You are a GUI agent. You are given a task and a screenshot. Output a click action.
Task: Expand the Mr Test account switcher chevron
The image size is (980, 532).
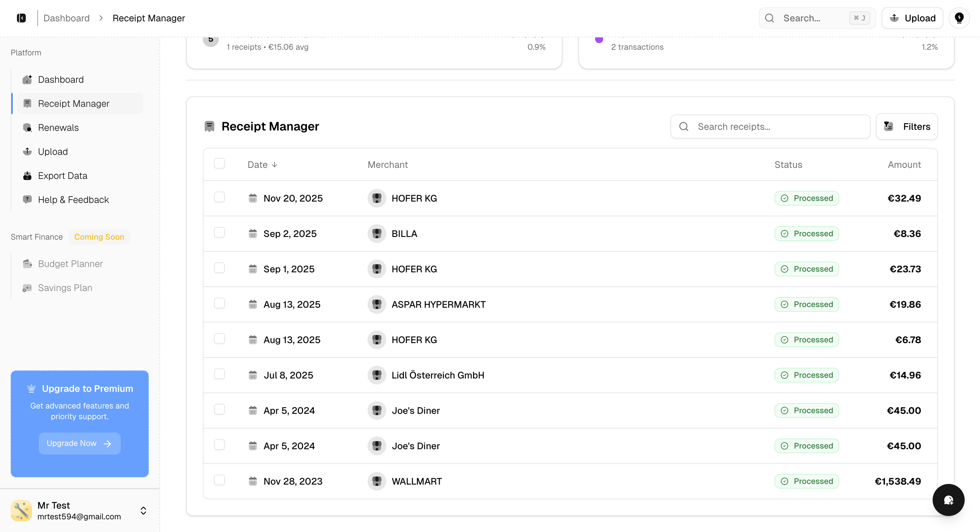143,510
